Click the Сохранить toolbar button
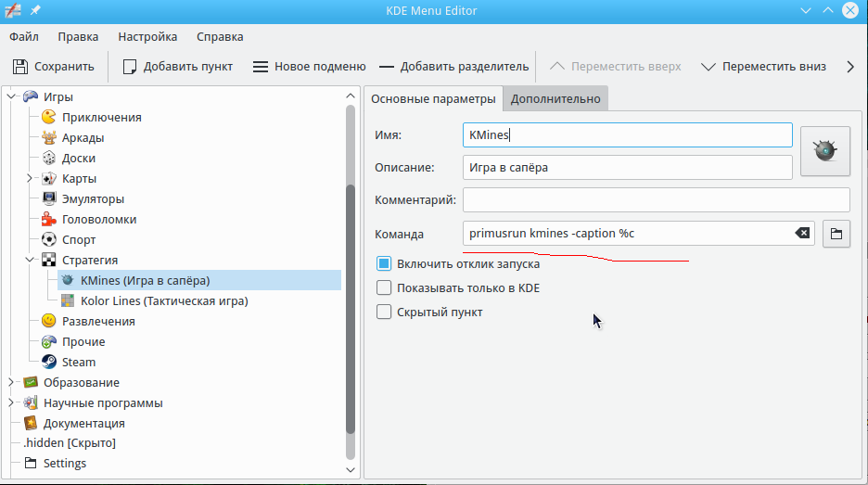This screenshot has height=485, width=868. 54,67
